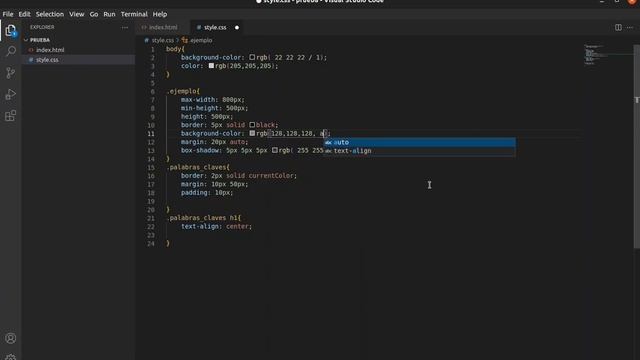Click the CSS file icon beside style.css in Explorer
Viewport: 640px width, 360px height.
click(x=31, y=60)
